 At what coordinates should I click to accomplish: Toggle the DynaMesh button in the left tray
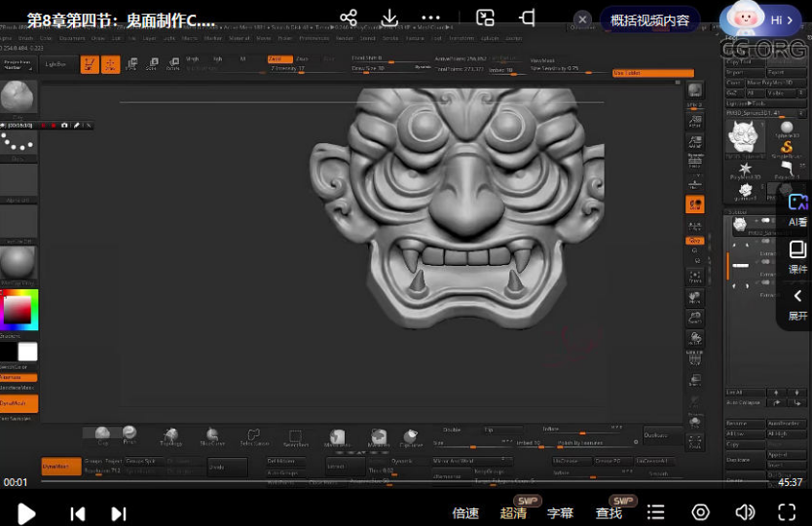[18, 403]
